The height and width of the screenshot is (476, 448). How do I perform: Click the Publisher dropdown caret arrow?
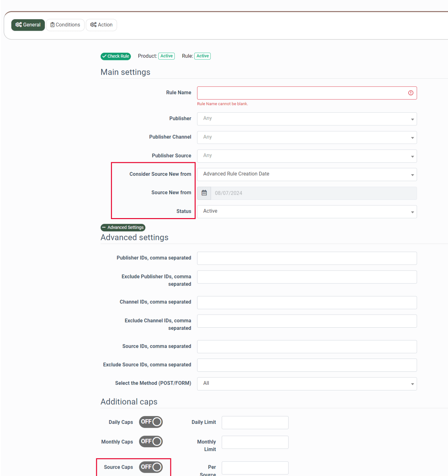pos(412,119)
